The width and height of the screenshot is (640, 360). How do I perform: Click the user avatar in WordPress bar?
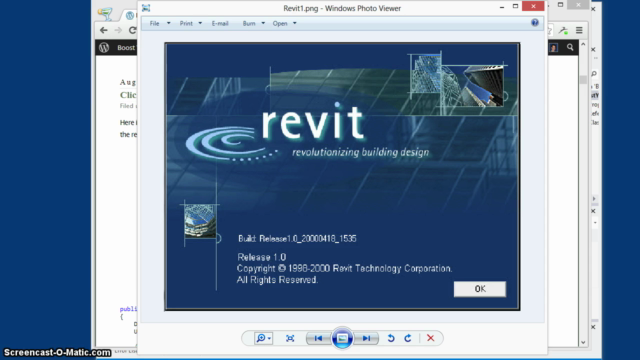pos(553,48)
